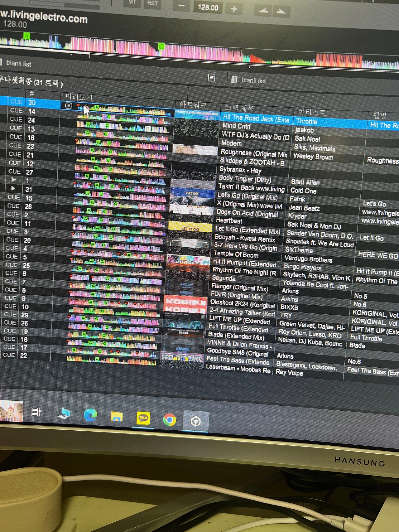The height and width of the screenshot is (532, 399).
Task: Click the CUE label for track 24
Action: pyautogui.click(x=16, y=119)
